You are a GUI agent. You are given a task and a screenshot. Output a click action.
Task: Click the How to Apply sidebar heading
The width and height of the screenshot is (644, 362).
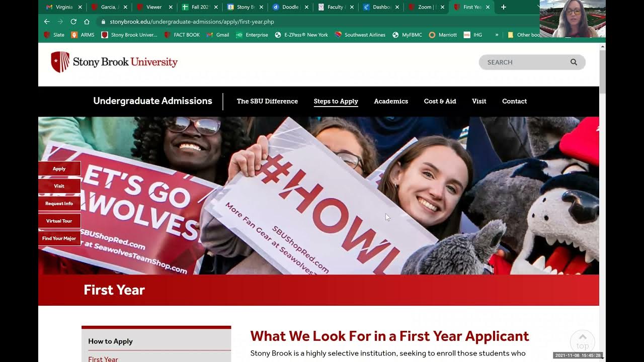(x=110, y=341)
